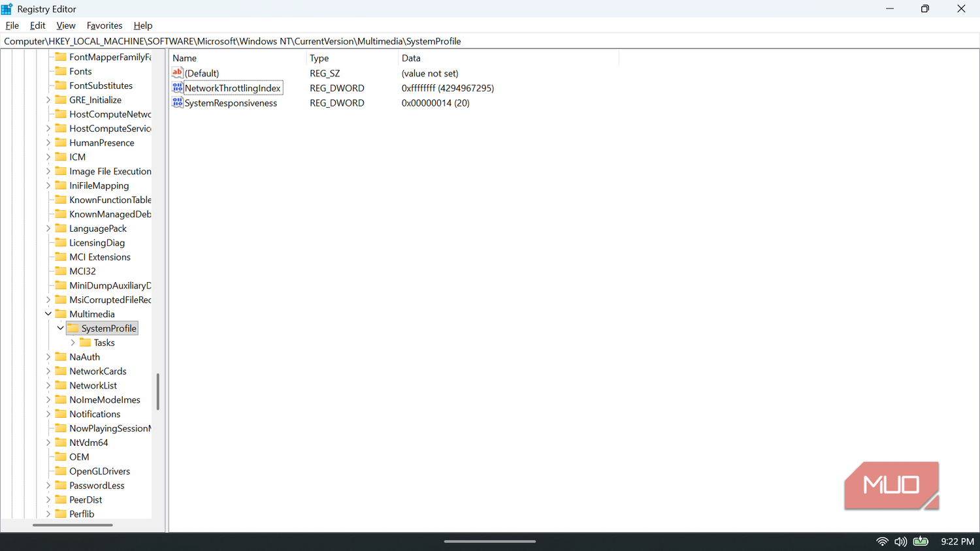Viewport: 980px width, 551px height.
Task: Click the battery charging tray icon
Action: [921, 541]
